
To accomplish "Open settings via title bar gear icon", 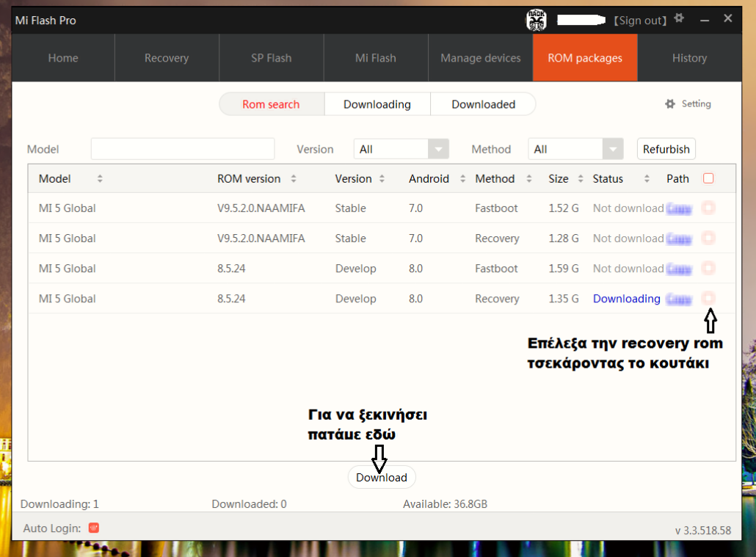I will tap(680, 19).
